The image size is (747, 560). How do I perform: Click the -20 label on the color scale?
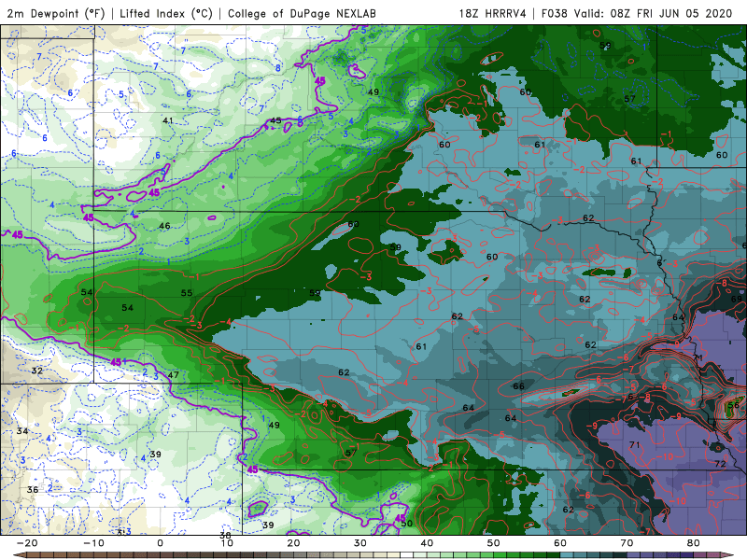(x=27, y=543)
